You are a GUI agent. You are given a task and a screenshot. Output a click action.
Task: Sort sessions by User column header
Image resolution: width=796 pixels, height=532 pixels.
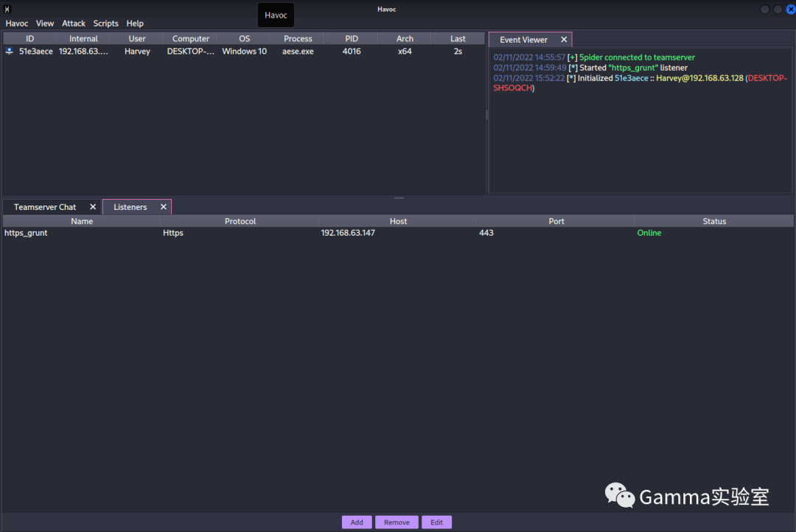point(137,38)
